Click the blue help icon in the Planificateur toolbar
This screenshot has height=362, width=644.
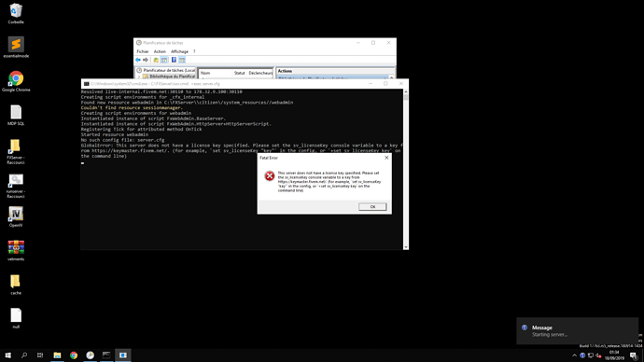[x=174, y=60]
